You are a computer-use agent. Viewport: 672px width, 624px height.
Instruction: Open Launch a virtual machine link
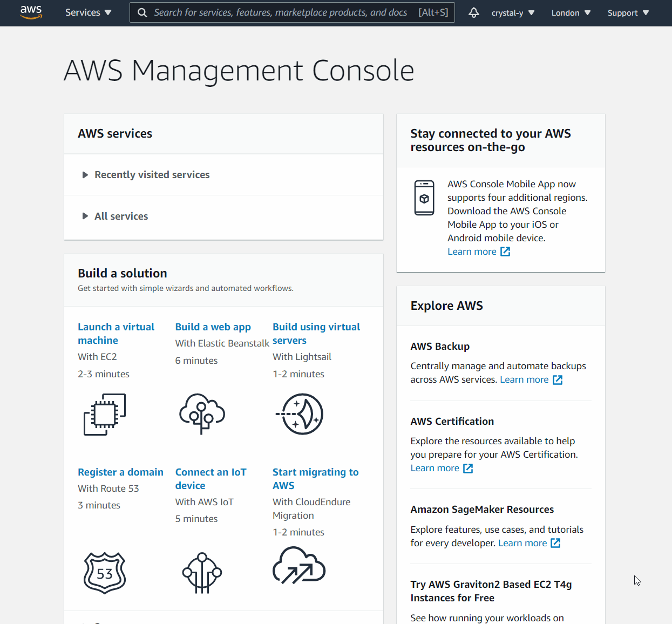[x=116, y=334]
